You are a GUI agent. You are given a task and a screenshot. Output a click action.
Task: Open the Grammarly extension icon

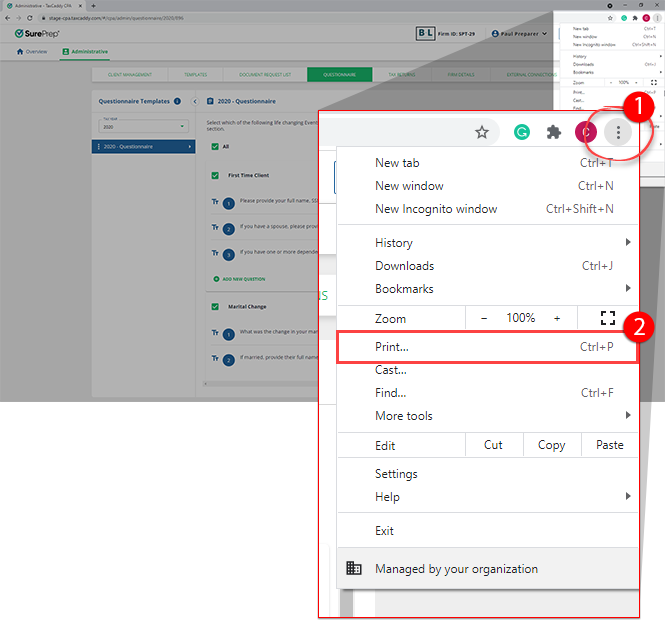521,132
